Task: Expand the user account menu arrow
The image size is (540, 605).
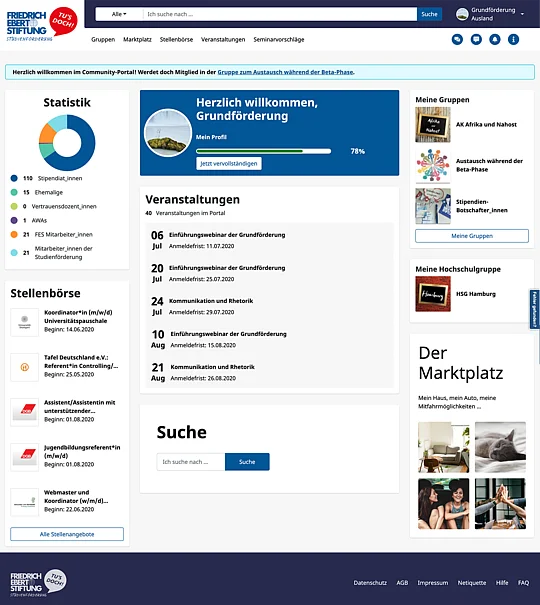Action: coord(522,14)
